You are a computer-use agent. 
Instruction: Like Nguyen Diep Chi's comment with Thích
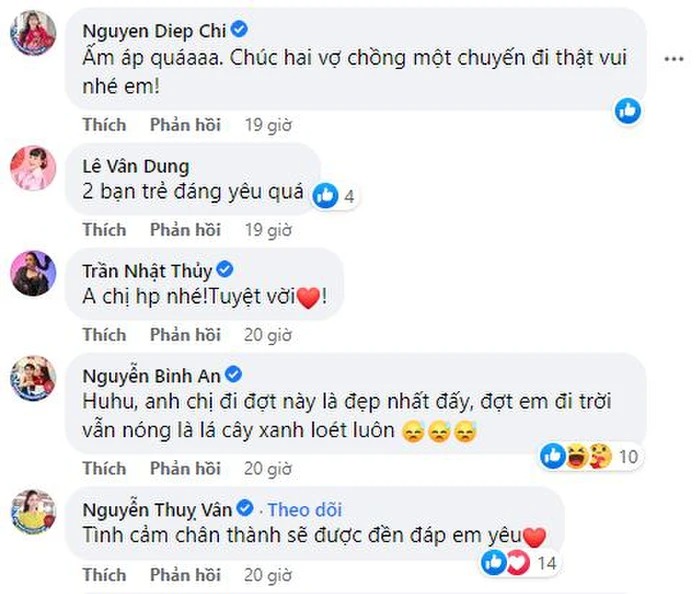click(x=104, y=125)
